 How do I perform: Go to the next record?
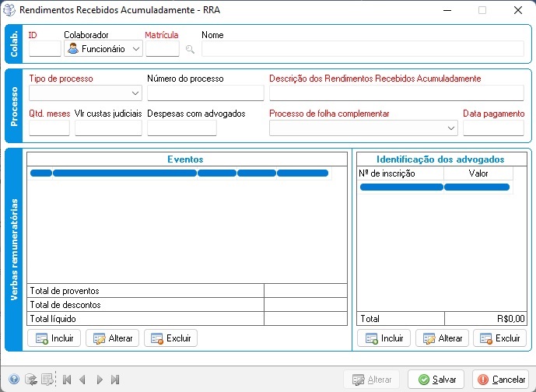pyautogui.click(x=100, y=380)
